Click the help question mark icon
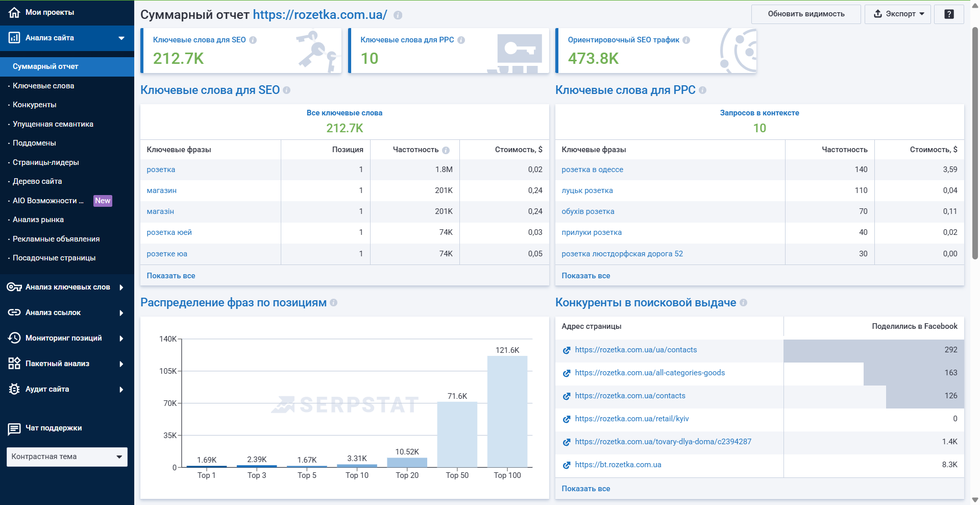 [x=949, y=14]
